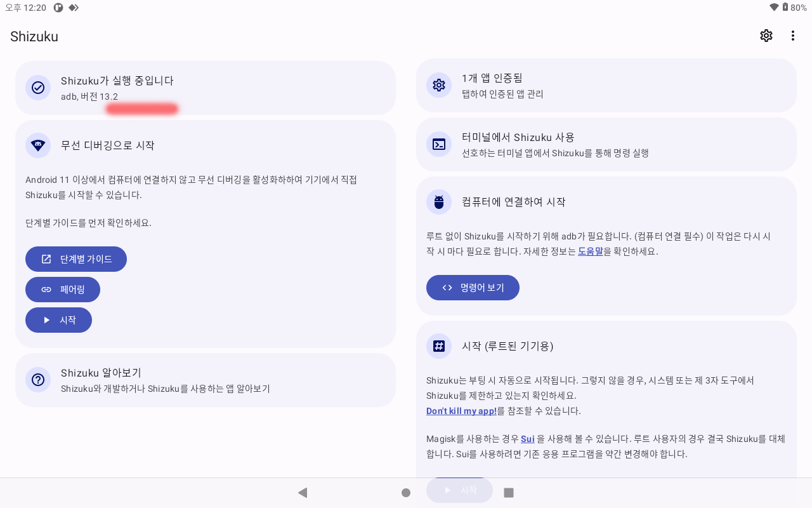This screenshot has width=812, height=508.
Task: Open Shizuku settings gear icon
Action: coord(766,36)
